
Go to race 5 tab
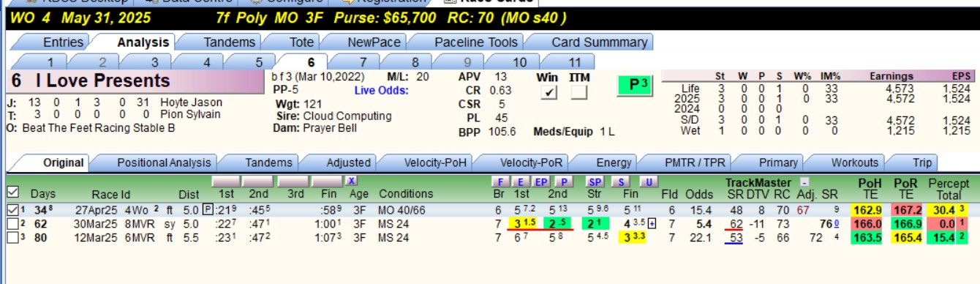(x=259, y=62)
